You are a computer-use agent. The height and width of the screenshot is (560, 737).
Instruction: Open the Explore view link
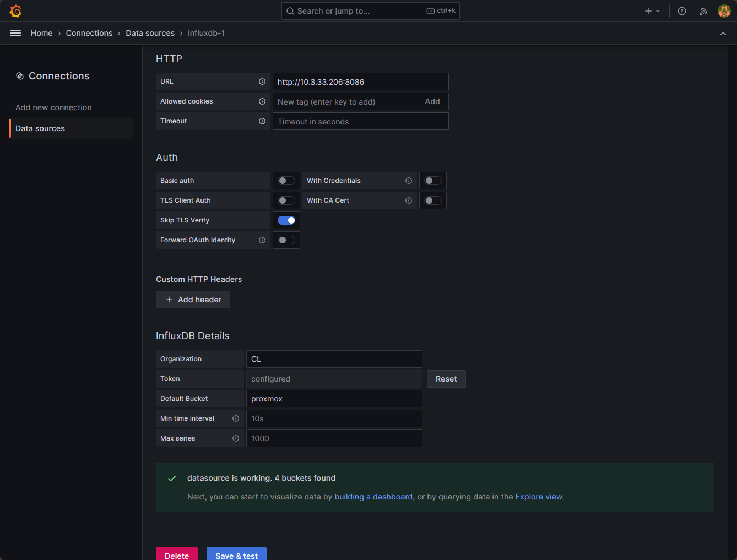(x=539, y=497)
